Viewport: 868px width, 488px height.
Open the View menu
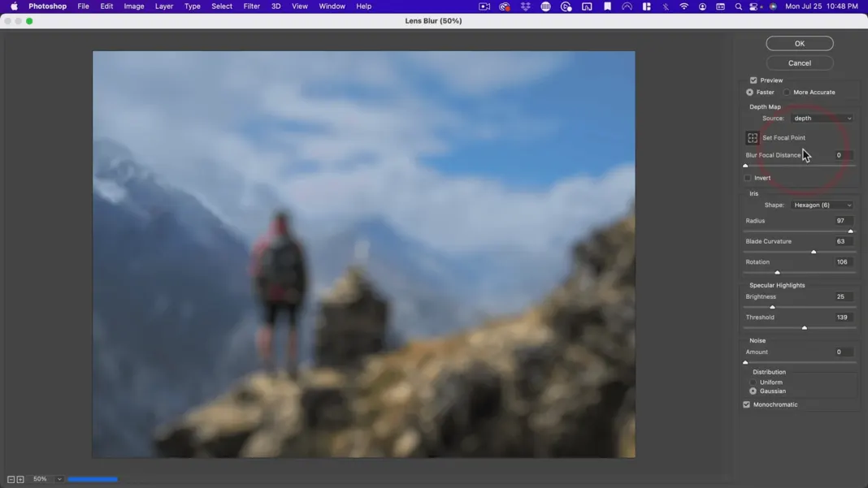299,6
